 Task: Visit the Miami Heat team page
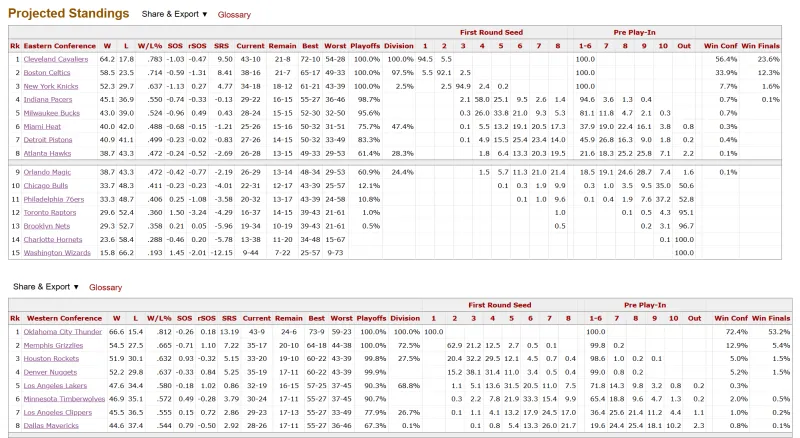(x=42, y=127)
